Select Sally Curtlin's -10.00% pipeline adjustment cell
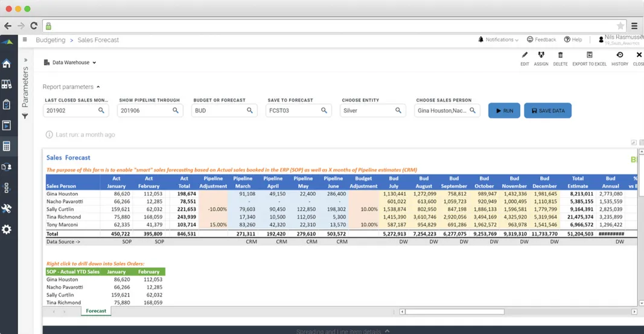The image size is (644, 334). [x=213, y=209]
